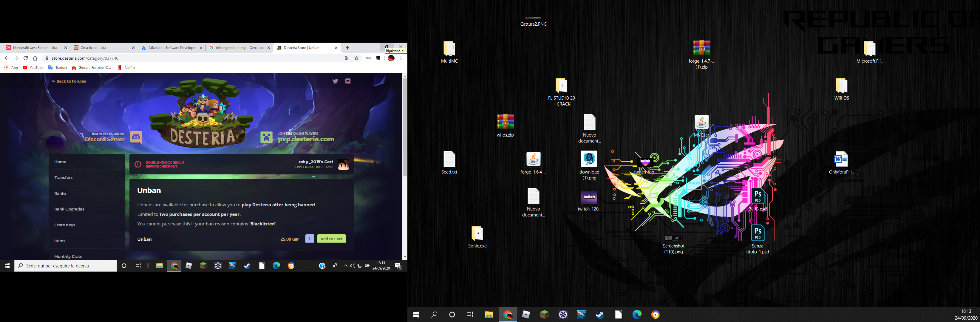Bookmark this page with the star icon
The width and height of the screenshot is (980, 322).
(x=356, y=58)
